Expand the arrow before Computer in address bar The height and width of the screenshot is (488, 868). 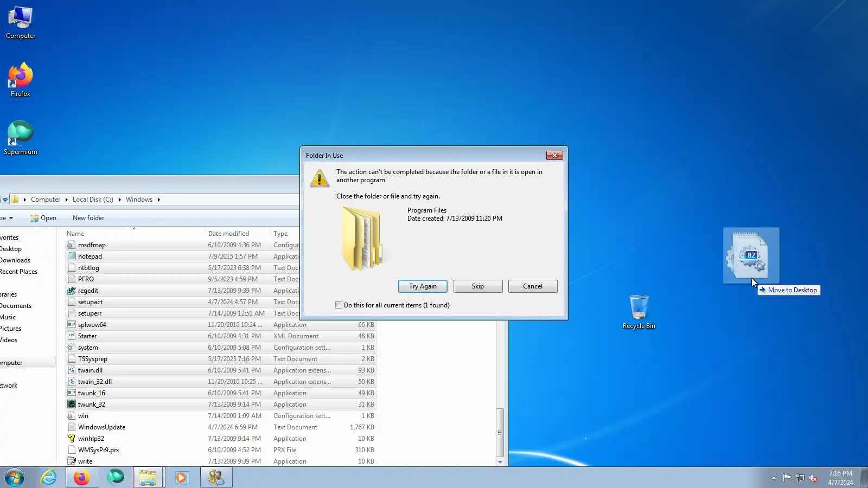click(24, 200)
